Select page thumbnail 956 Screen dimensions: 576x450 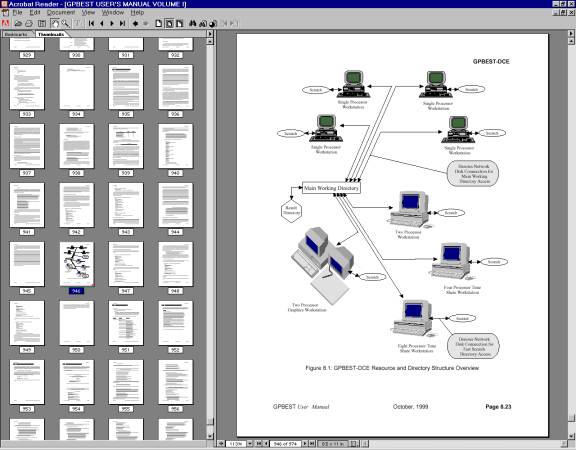[x=175, y=382]
